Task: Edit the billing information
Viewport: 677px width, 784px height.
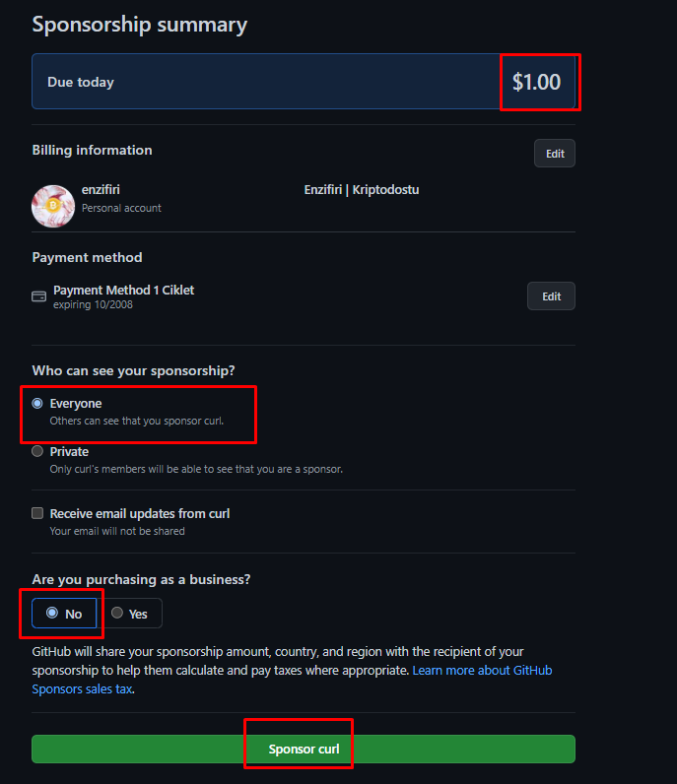Action: (555, 154)
